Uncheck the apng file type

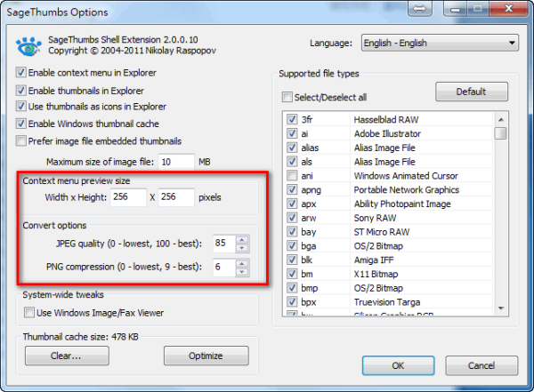(292, 189)
